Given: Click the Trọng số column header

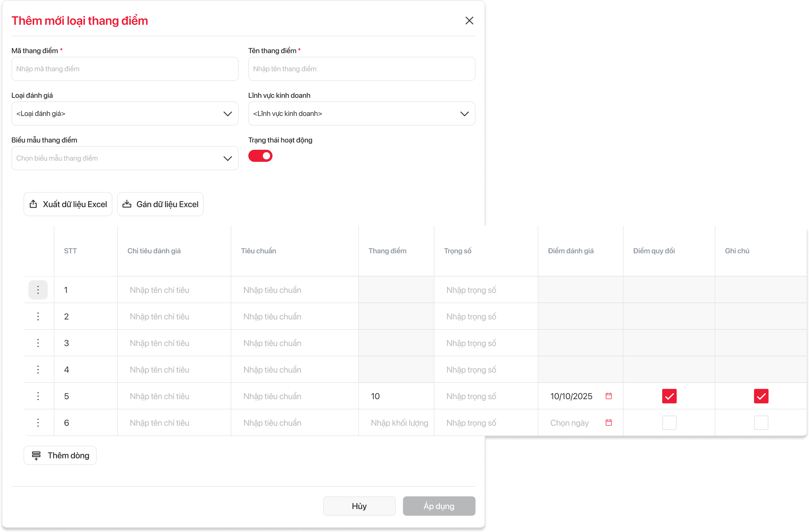Looking at the screenshot, I should click(x=458, y=251).
